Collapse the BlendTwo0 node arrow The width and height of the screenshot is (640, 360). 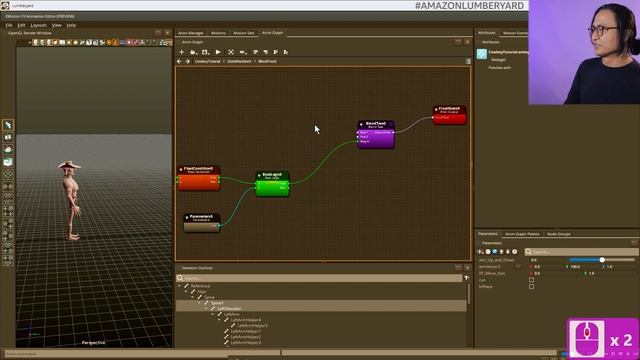[361, 124]
